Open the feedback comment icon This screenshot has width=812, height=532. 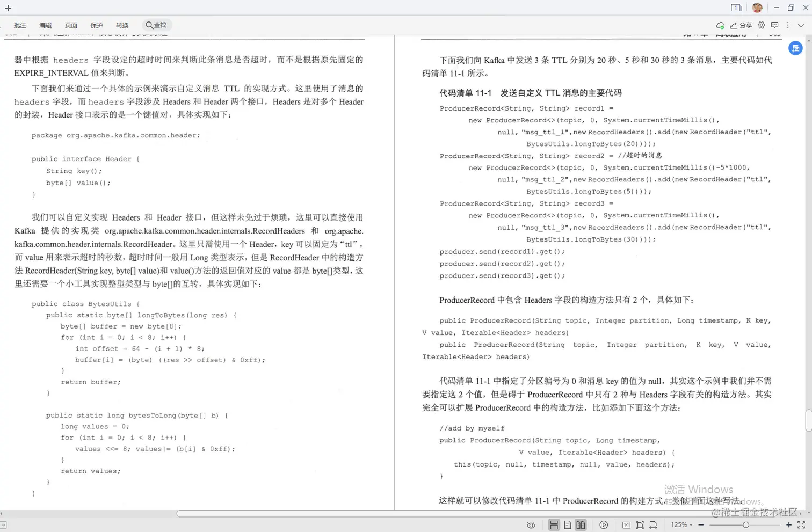(775, 25)
